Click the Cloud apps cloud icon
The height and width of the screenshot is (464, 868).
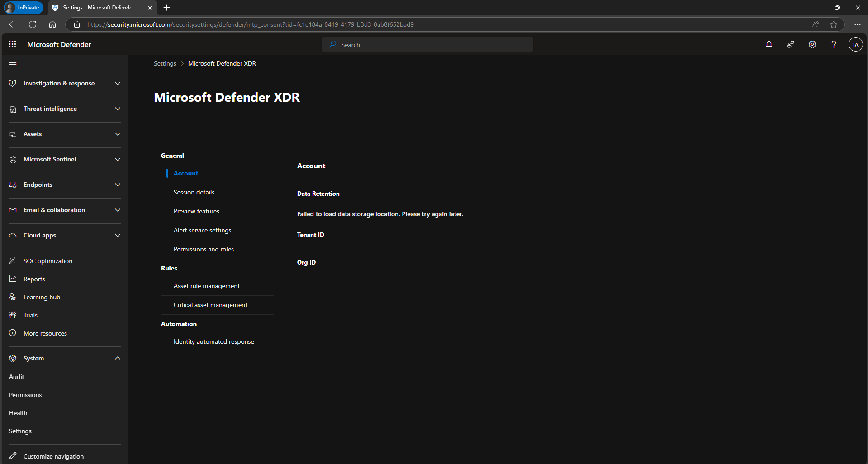pyautogui.click(x=13, y=235)
